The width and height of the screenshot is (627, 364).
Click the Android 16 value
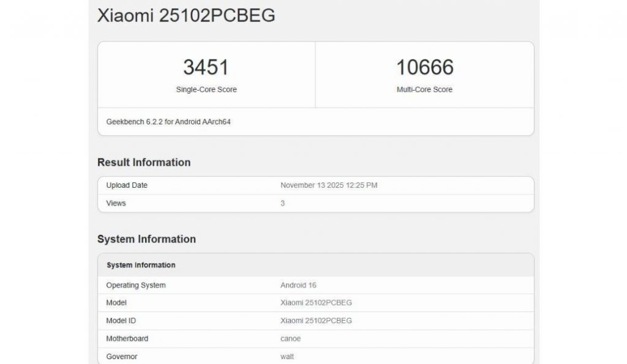tap(298, 284)
